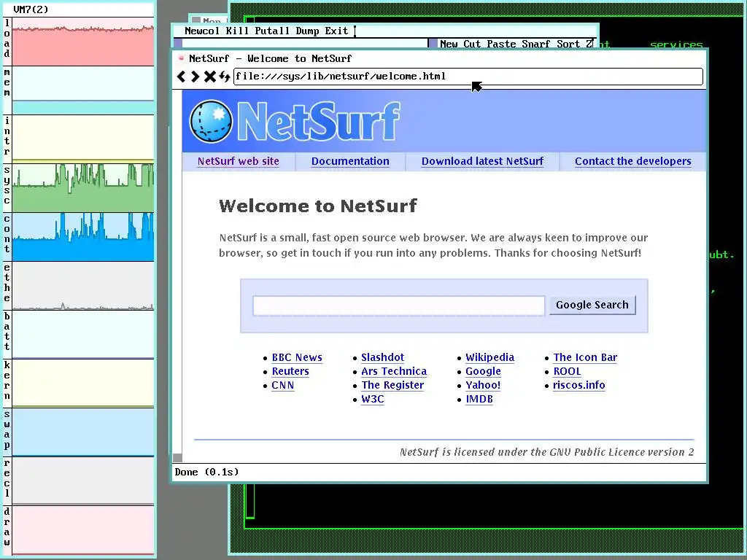
Task: Click the load graph in stats
Action: pos(83,42)
